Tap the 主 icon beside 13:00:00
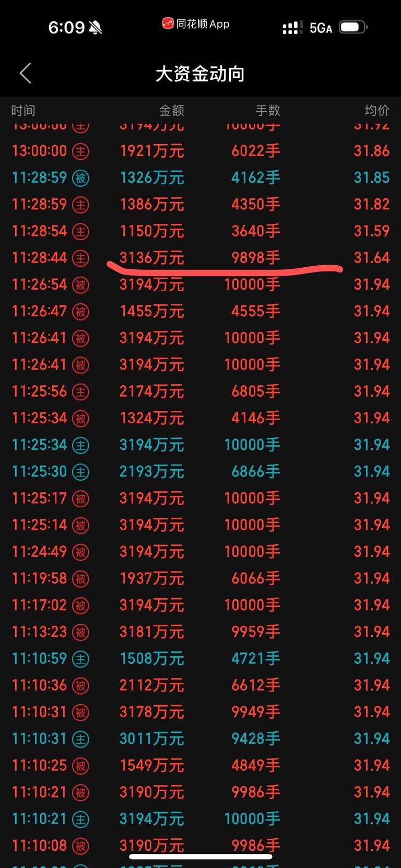Viewport: 401px width, 868px height. coord(80,151)
